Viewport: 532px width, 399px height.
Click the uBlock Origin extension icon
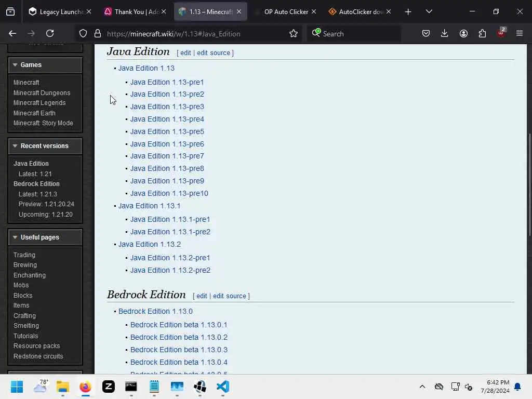point(501,33)
